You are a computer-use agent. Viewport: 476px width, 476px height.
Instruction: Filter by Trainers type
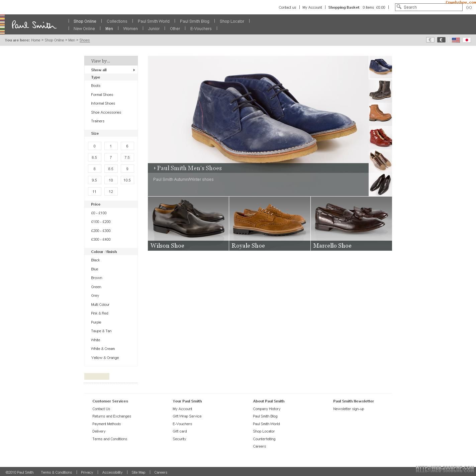click(98, 121)
